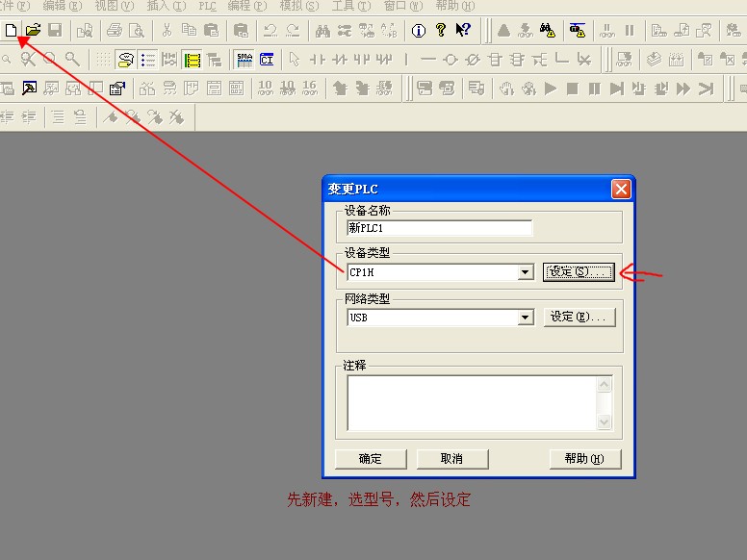This screenshot has height=560, width=747.
Task: Click the About info circle icon
Action: click(x=419, y=31)
